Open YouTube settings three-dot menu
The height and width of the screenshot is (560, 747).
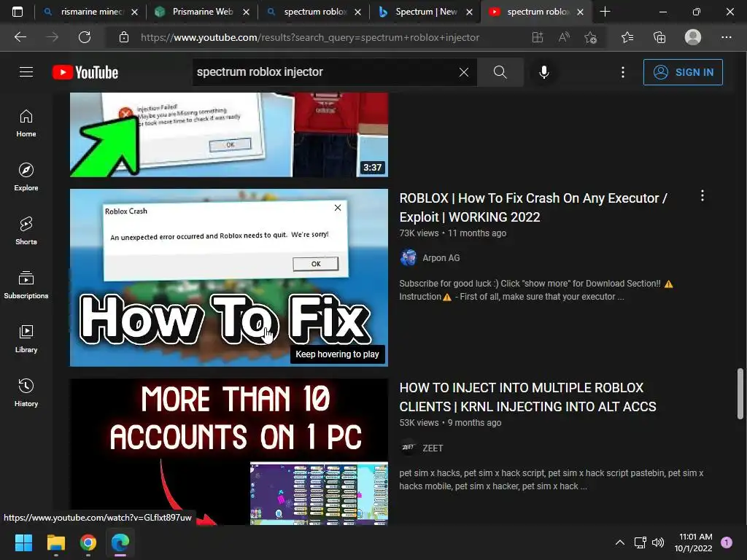[x=623, y=72]
